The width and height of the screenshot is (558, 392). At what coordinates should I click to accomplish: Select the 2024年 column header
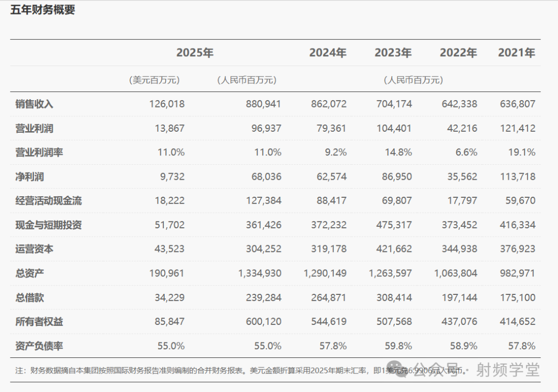pos(328,53)
